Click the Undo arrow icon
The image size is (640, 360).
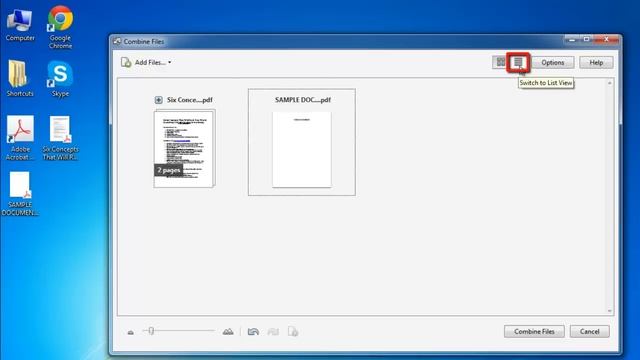[253, 332]
